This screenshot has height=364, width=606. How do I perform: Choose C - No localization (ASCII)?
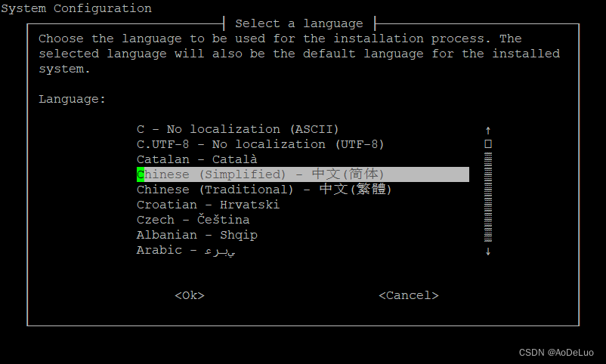(x=238, y=129)
